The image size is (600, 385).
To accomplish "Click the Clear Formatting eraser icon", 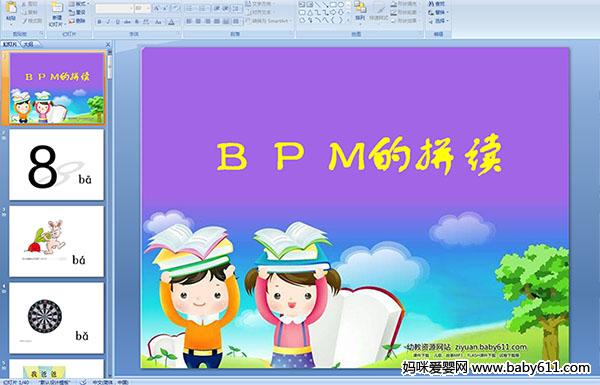I will point(175,8).
